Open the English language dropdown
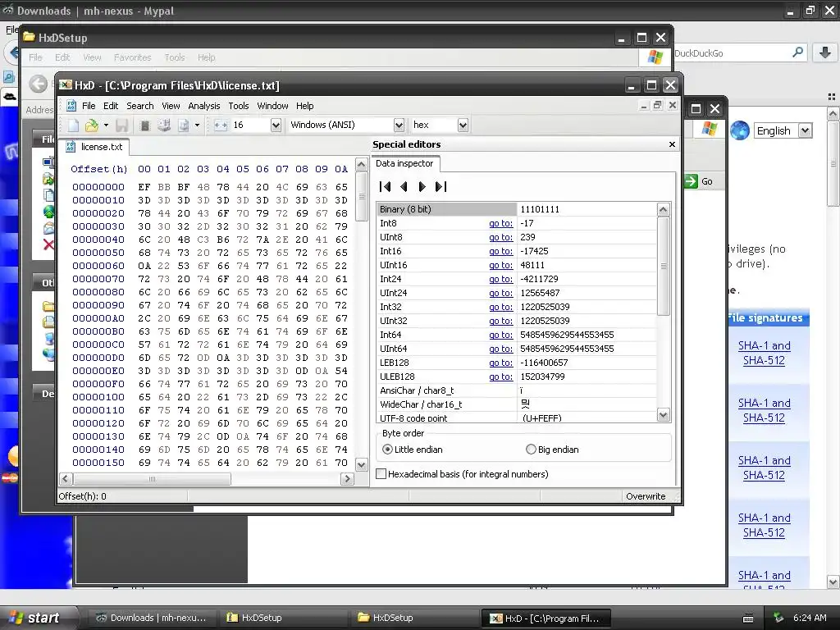840x630 pixels. pyautogui.click(x=805, y=130)
